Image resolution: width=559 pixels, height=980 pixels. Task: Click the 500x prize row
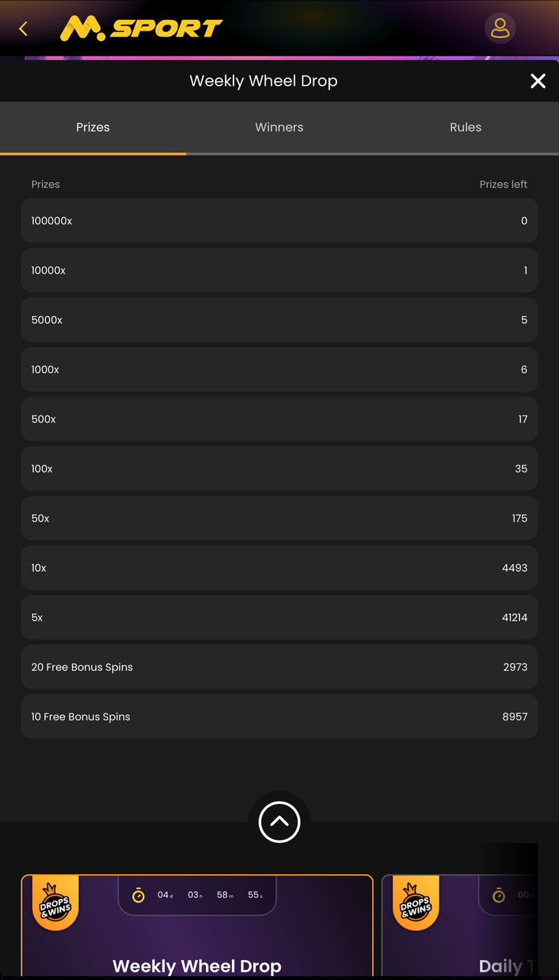pos(279,419)
